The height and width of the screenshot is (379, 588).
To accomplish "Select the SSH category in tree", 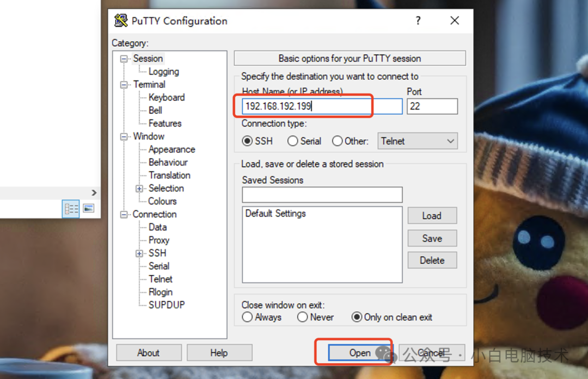I will pos(157,253).
